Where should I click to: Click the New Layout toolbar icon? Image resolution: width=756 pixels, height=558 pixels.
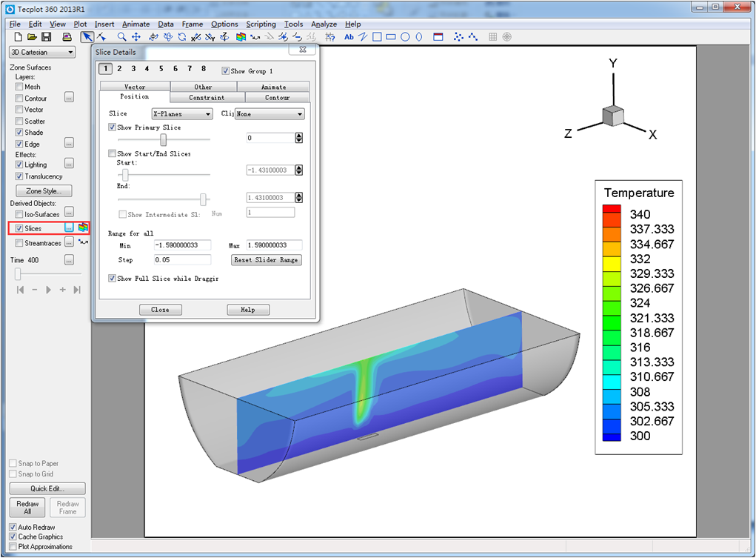pos(19,37)
